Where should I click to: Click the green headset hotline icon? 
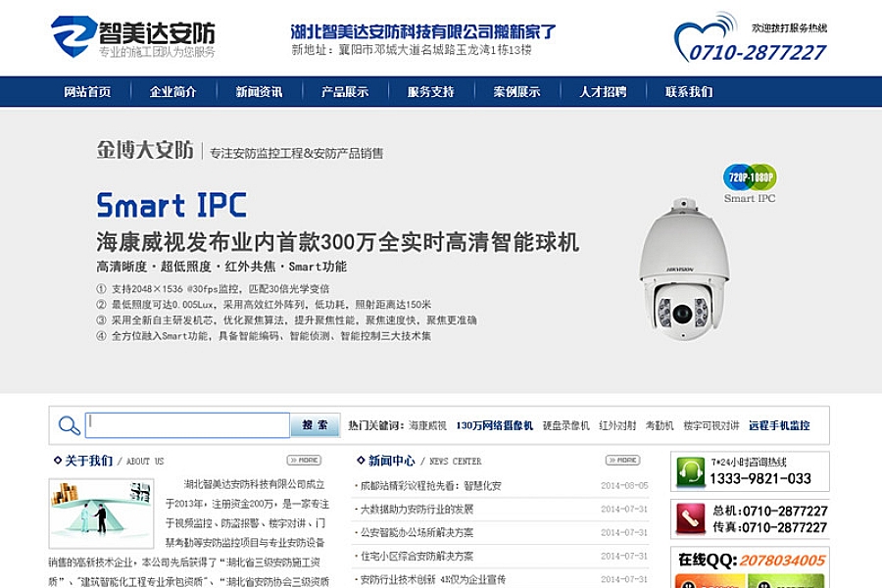coord(690,471)
